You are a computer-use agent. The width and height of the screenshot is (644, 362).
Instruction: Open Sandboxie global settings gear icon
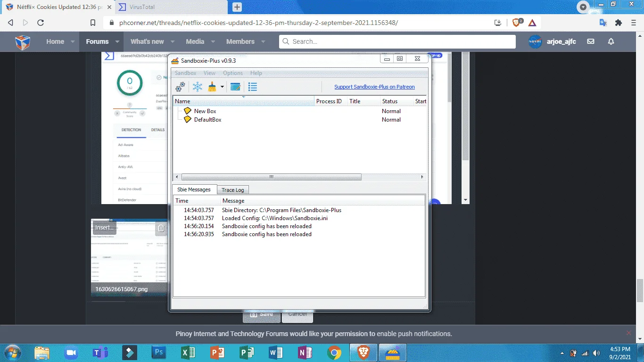click(180, 87)
